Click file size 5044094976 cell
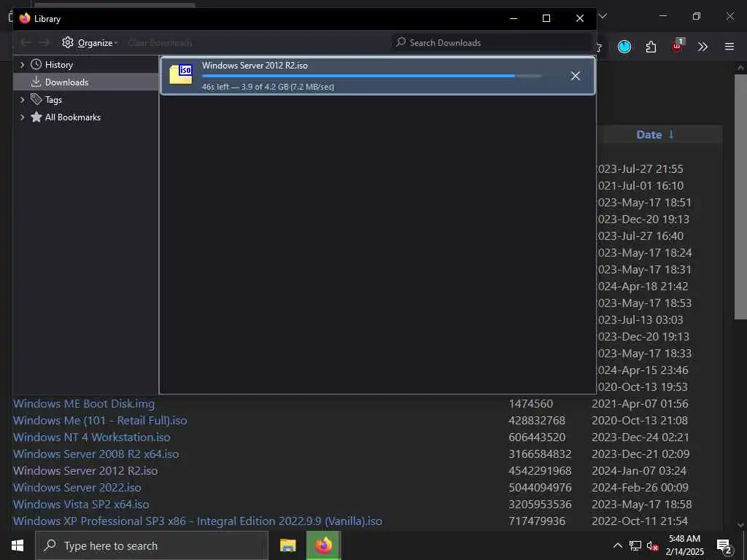 [x=540, y=488]
